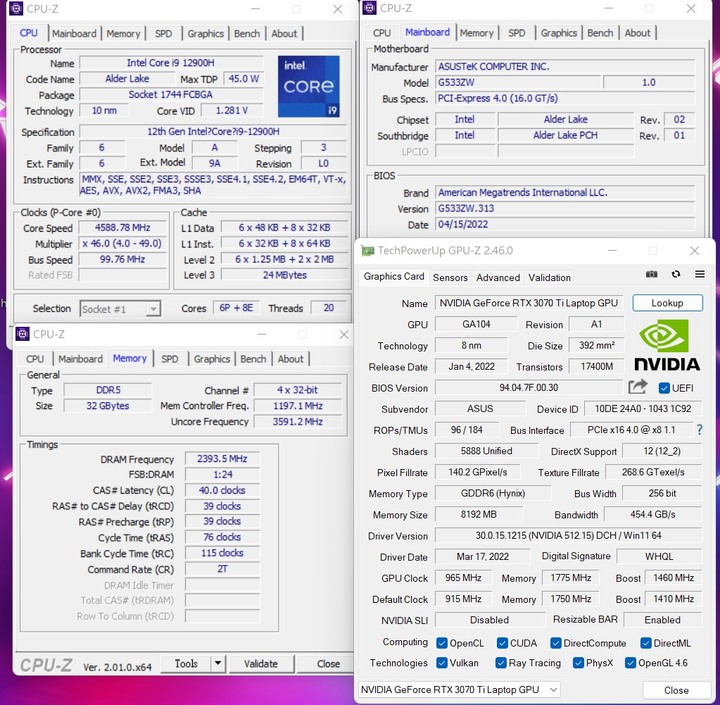The height and width of the screenshot is (705, 720).
Task: Click the GPU-Z title bar app icon
Action: [368, 250]
